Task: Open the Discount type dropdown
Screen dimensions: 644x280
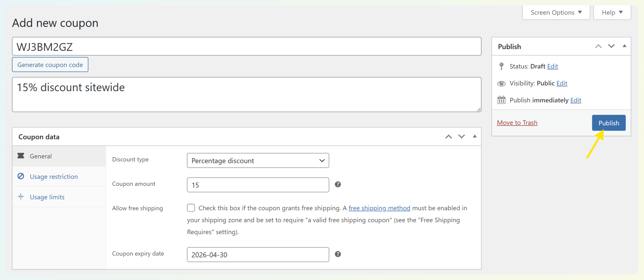Action: [258, 161]
